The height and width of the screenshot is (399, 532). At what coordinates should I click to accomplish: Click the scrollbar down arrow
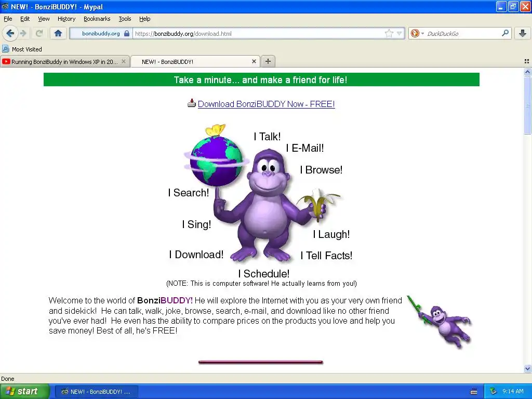click(x=527, y=368)
